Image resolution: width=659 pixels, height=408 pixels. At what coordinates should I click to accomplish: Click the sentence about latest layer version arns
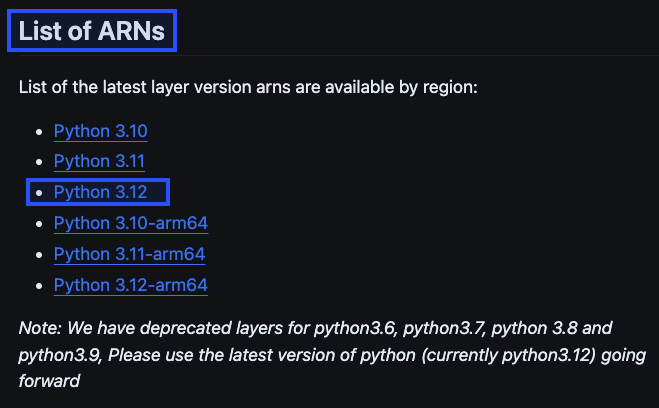[x=248, y=87]
